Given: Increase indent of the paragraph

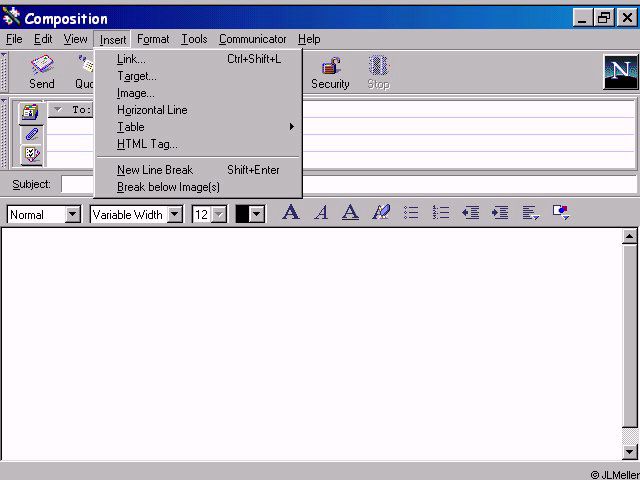Looking at the screenshot, I should (x=500, y=213).
